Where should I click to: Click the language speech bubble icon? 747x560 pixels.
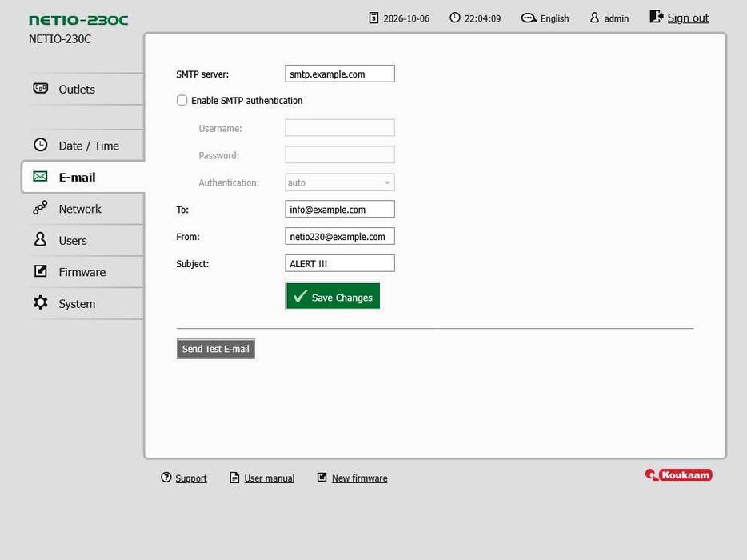529,18
